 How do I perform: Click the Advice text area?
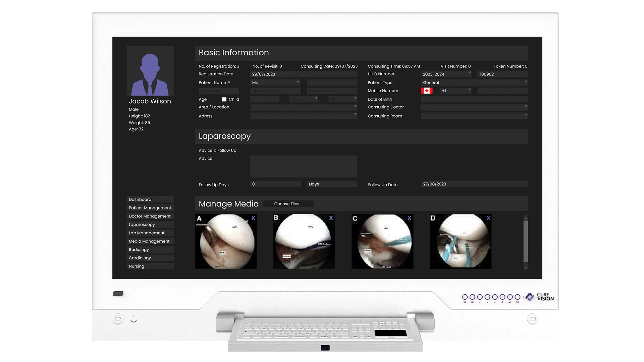coord(304,166)
